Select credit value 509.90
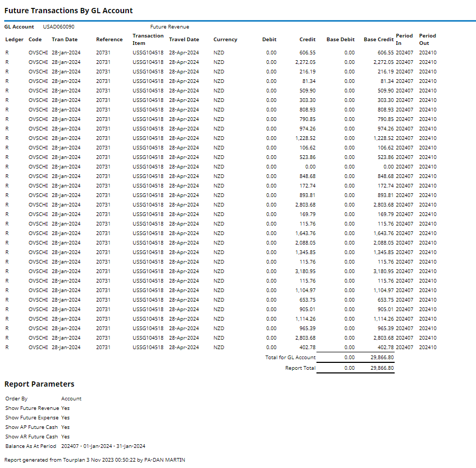This screenshot has width=476, height=468. [x=307, y=90]
